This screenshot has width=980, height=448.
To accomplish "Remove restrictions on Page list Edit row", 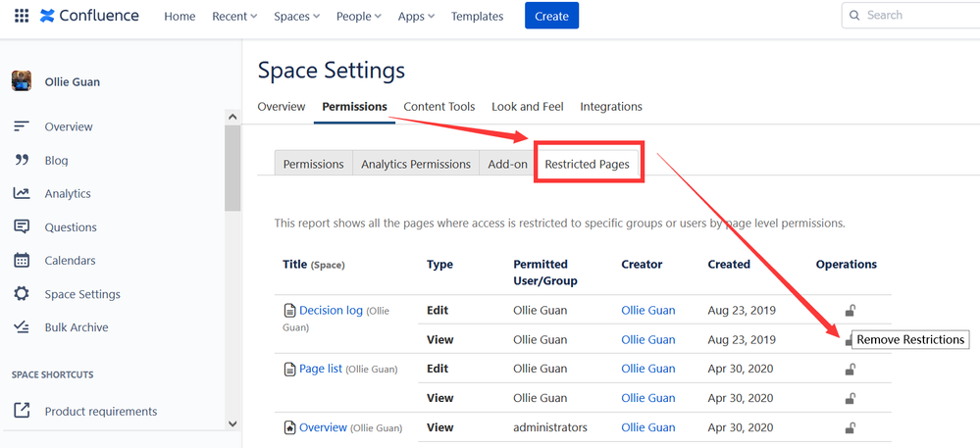I will [850, 370].
